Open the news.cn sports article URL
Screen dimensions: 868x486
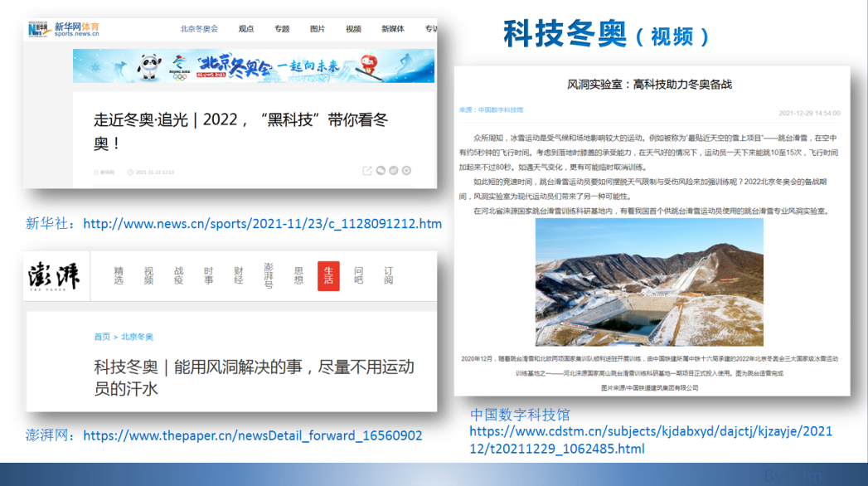tap(263, 224)
